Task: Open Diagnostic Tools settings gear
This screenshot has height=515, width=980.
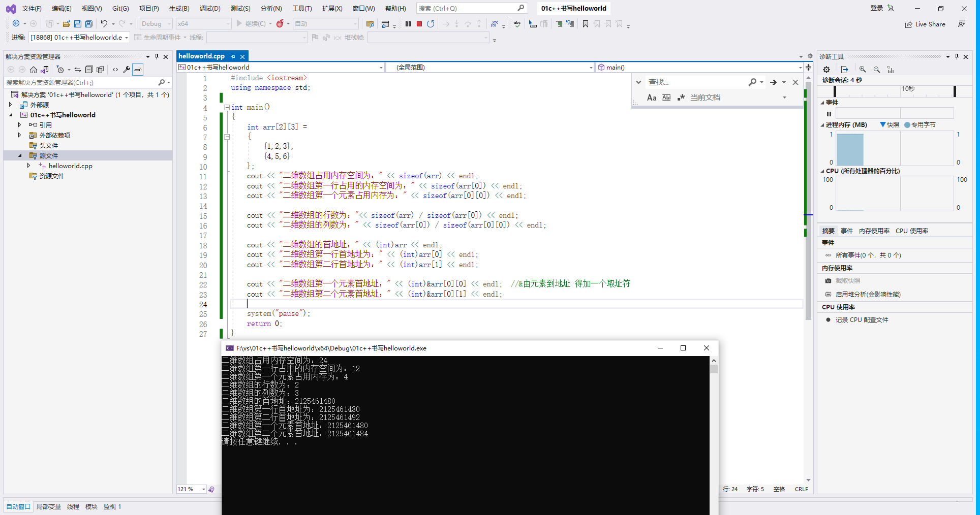Action: tap(826, 70)
